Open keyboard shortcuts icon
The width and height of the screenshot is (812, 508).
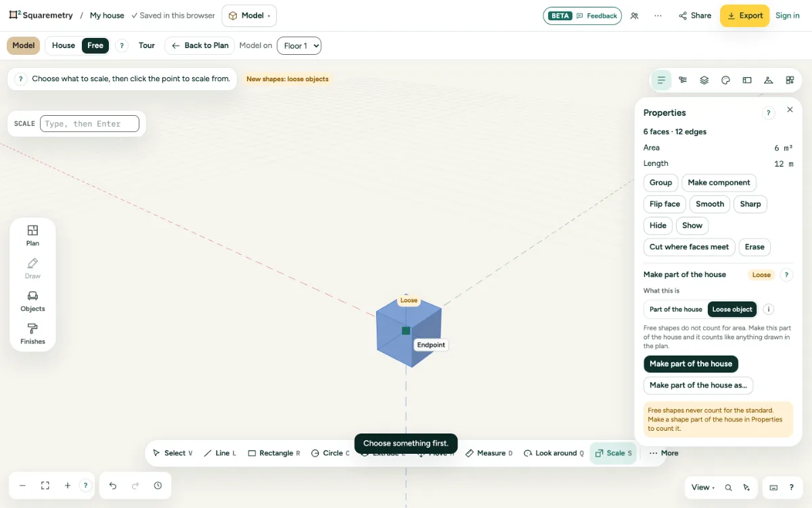(773, 487)
